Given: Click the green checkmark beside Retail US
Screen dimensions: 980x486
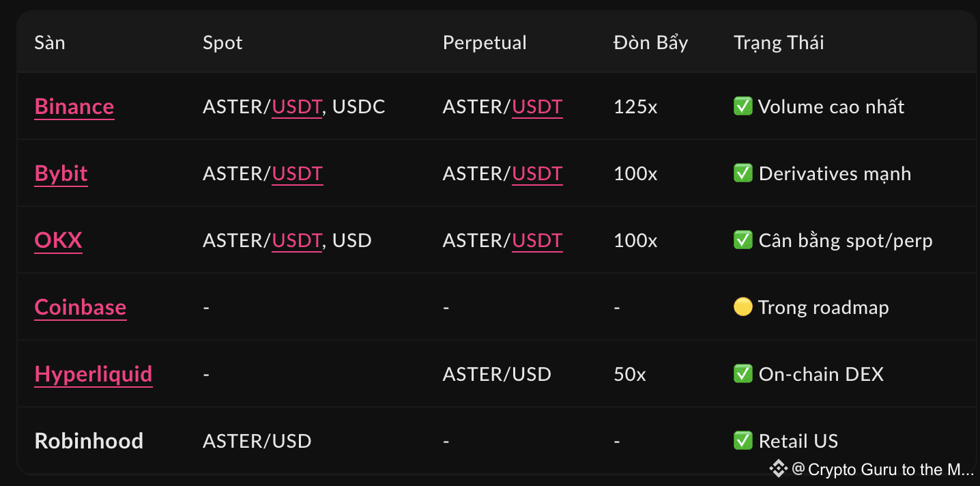Looking at the screenshot, I should (x=743, y=441).
